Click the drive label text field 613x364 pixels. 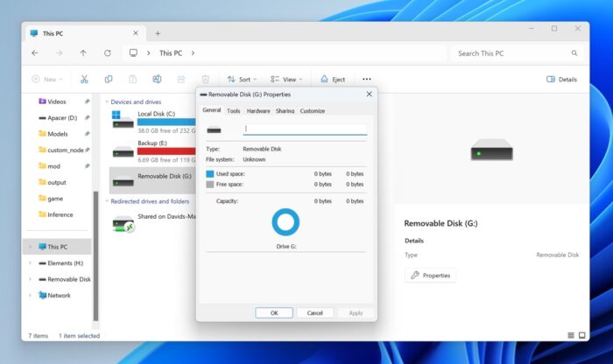coord(304,129)
